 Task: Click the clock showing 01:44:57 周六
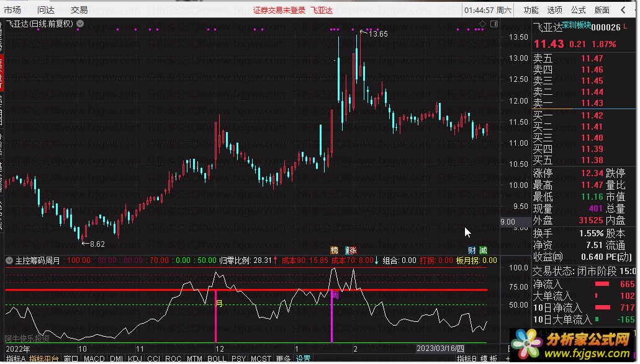488,10
